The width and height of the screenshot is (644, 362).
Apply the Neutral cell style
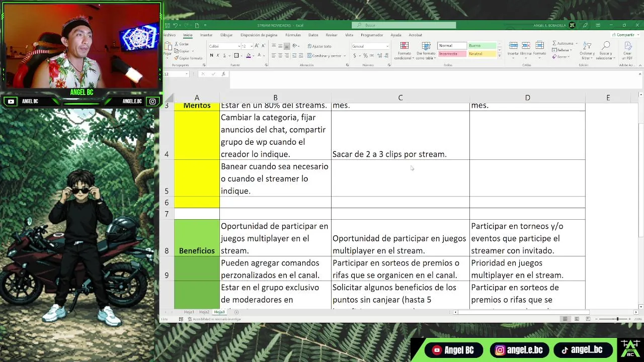coord(482,53)
